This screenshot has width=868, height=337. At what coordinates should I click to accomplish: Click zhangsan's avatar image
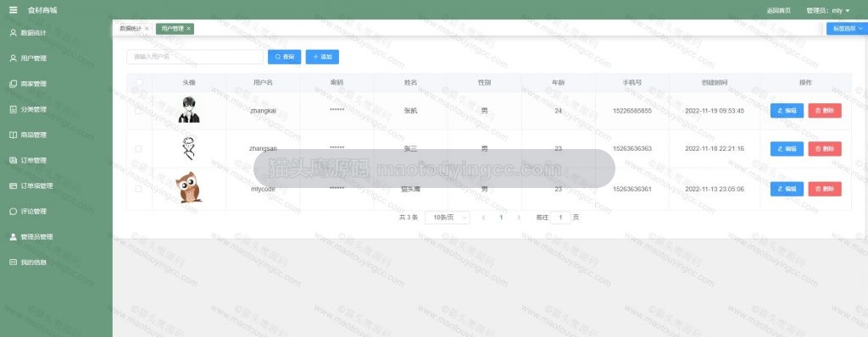coord(189,148)
